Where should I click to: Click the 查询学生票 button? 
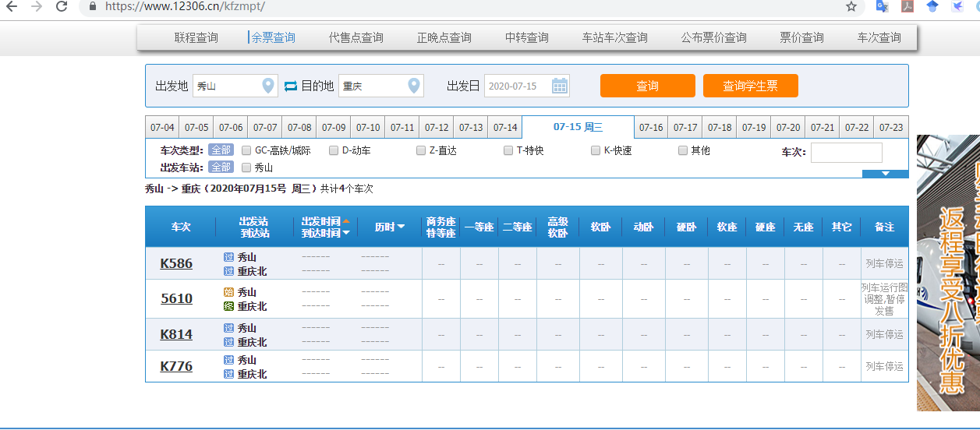(750, 86)
